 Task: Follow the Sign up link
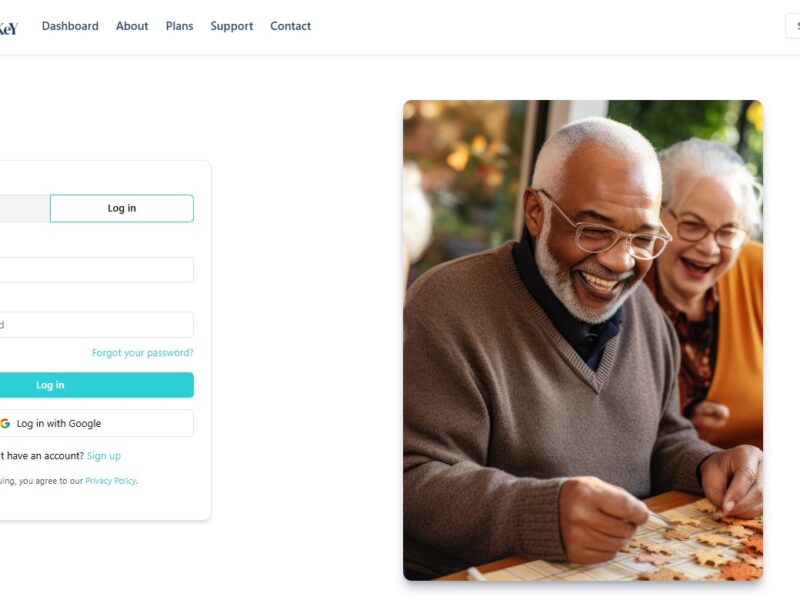pos(104,456)
